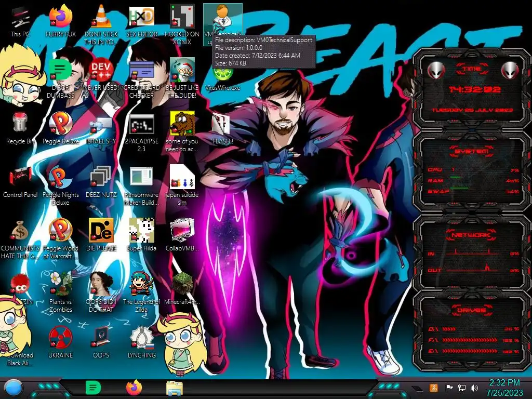
Task: Open the Dev-C++ icon labeled NEVER USED!
Action: (x=101, y=75)
